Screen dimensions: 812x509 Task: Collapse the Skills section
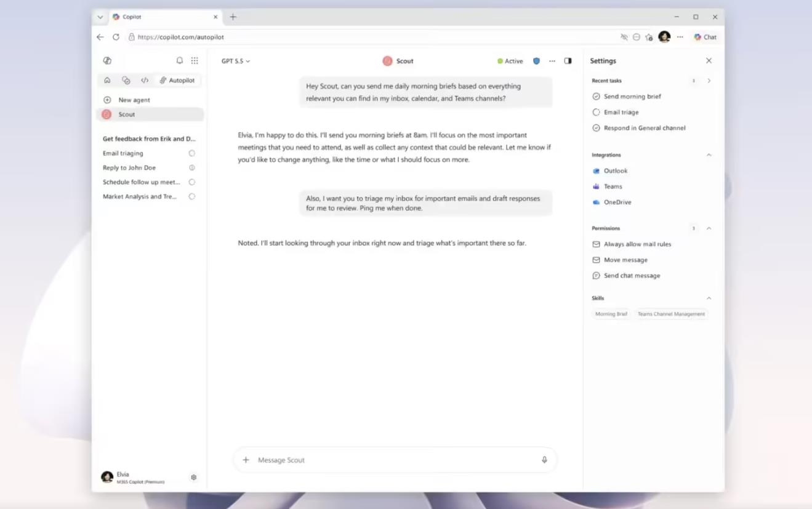click(709, 298)
